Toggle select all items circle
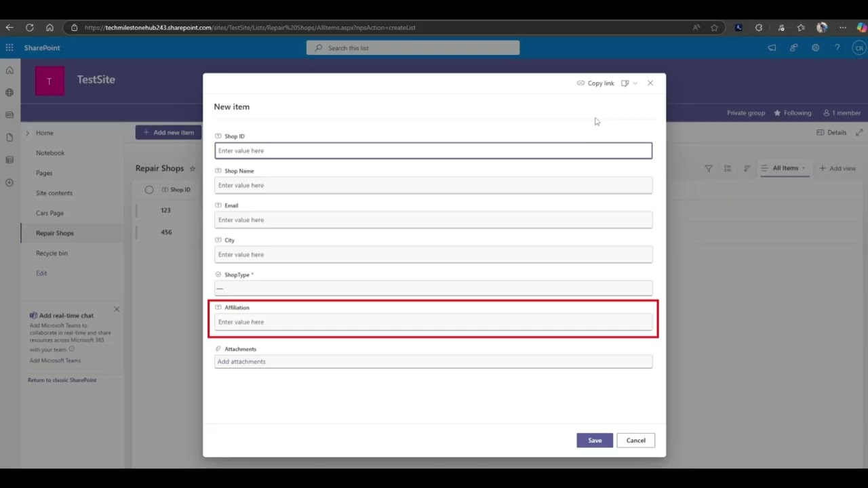The height and width of the screenshot is (488, 868). coord(149,190)
